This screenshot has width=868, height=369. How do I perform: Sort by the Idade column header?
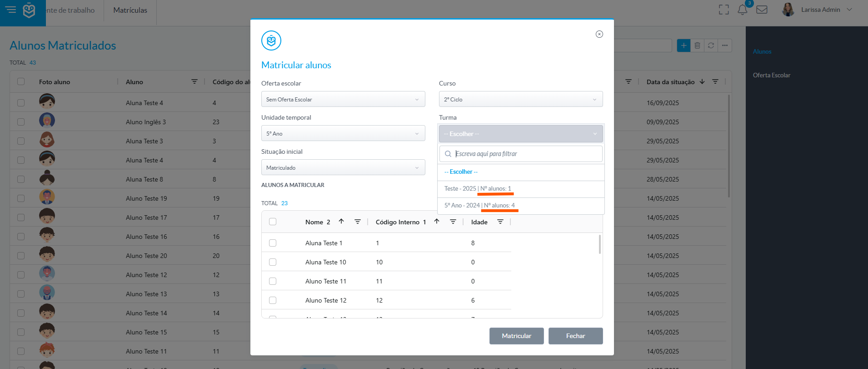(479, 222)
